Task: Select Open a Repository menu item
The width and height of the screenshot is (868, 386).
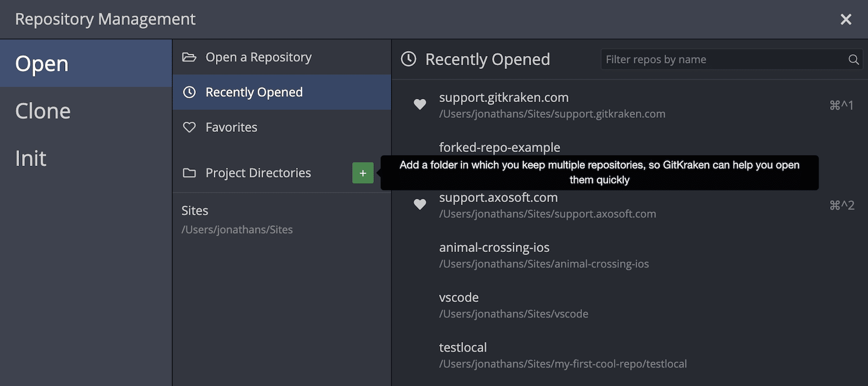Action: [x=258, y=57]
